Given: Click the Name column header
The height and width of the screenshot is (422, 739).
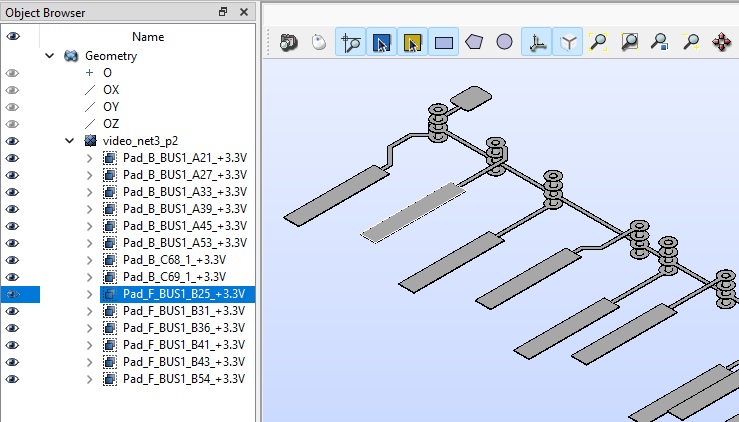Looking at the screenshot, I should [x=147, y=36].
